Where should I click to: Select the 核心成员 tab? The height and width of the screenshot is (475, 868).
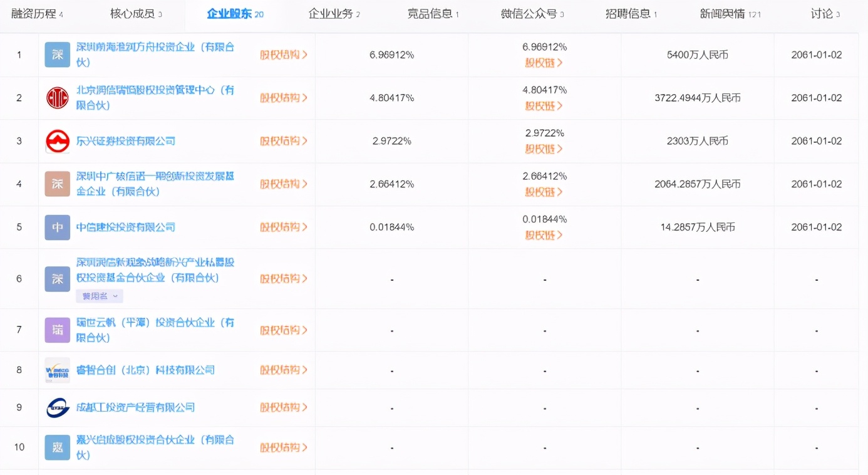(136, 13)
